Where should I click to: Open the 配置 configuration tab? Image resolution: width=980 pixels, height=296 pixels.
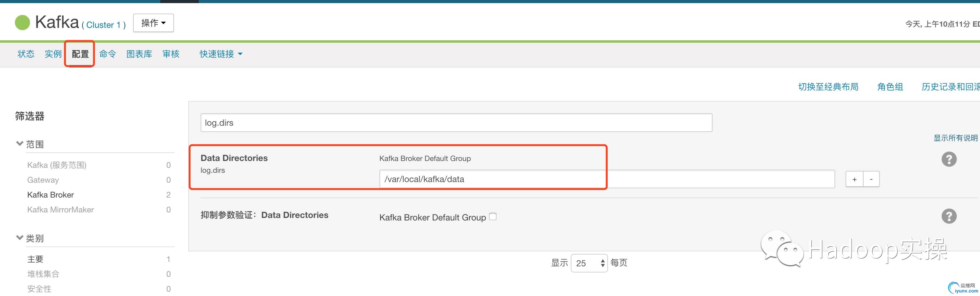tap(80, 54)
